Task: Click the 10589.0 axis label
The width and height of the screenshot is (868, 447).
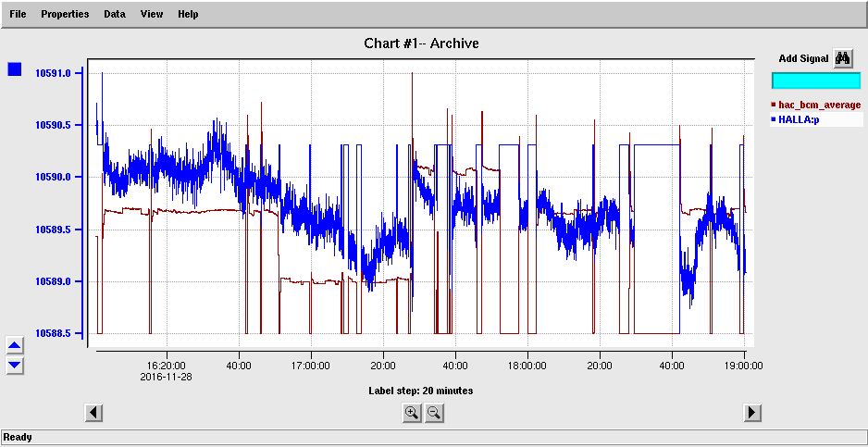Action: 53,281
